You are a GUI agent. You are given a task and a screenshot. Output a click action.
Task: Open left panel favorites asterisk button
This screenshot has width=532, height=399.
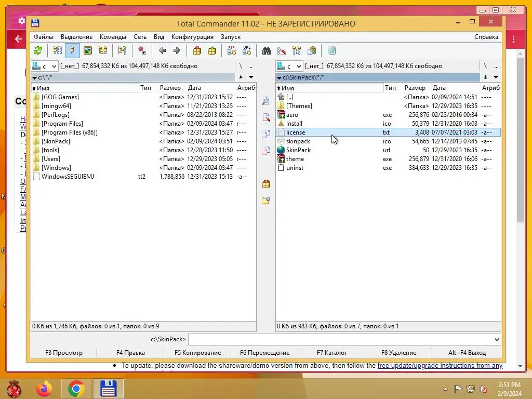tap(241, 77)
